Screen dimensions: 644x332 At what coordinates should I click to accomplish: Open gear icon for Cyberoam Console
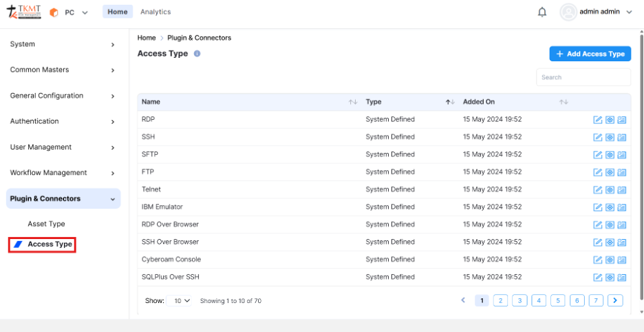point(610,260)
